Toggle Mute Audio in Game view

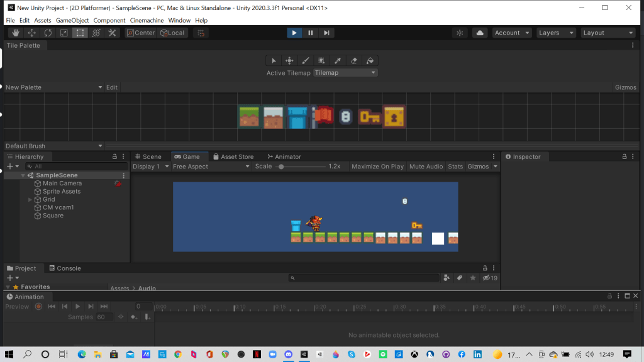(426, 167)
